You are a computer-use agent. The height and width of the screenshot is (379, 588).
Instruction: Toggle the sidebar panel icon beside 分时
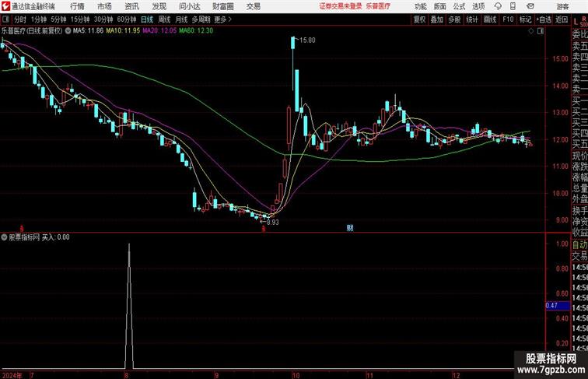pos(5,19)
